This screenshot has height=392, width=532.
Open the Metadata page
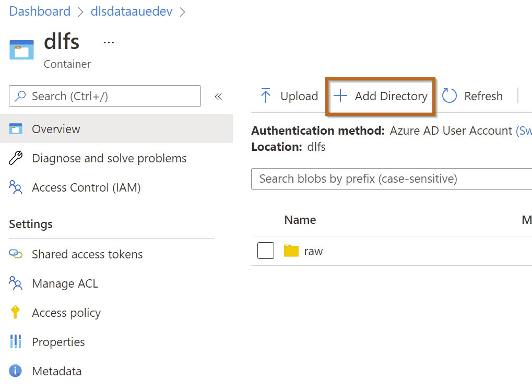click(x=57, y=371)
